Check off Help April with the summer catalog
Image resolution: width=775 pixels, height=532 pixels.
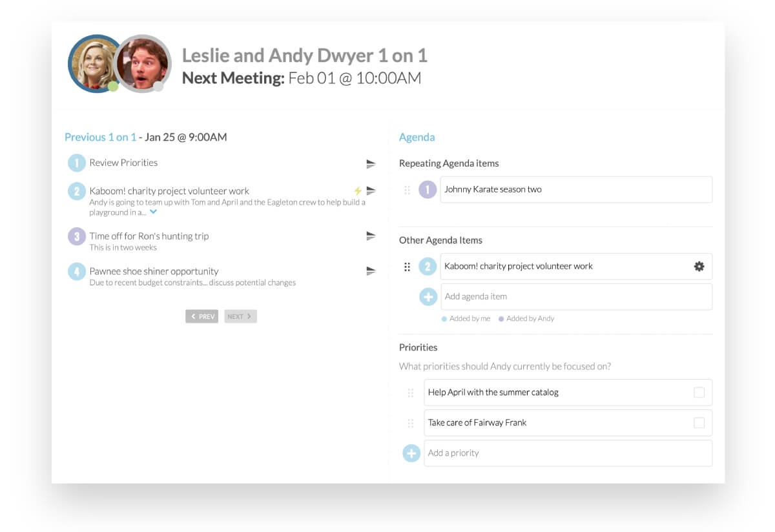(x=699, y=392)
